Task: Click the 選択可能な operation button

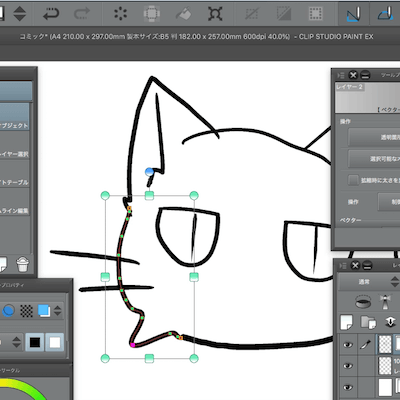Action: click(x=374, y=159)
